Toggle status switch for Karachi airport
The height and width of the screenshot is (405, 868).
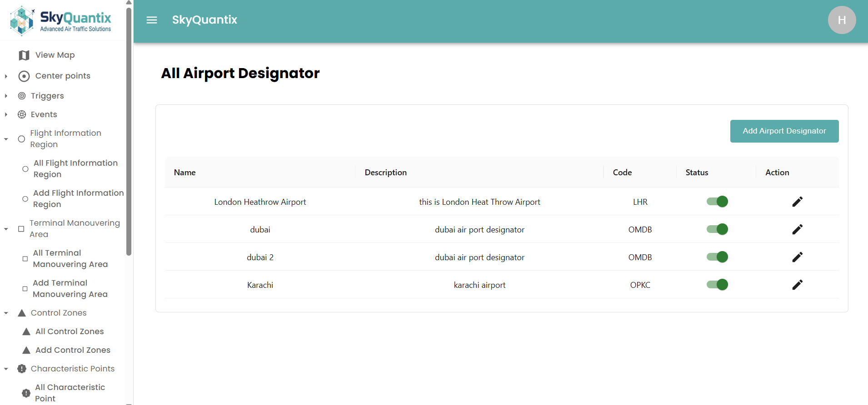[717, 285]
